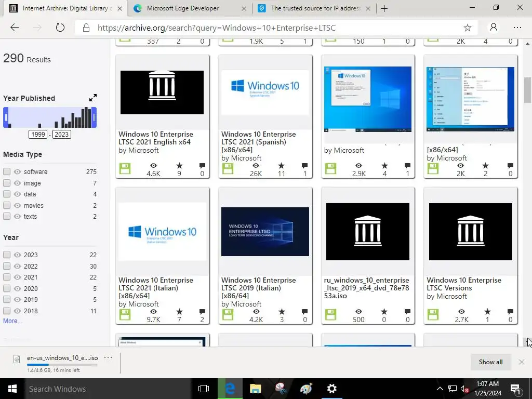Open Windows 10 Enterprise LTSC 2021 (Spanish) link

pos(259,142)
